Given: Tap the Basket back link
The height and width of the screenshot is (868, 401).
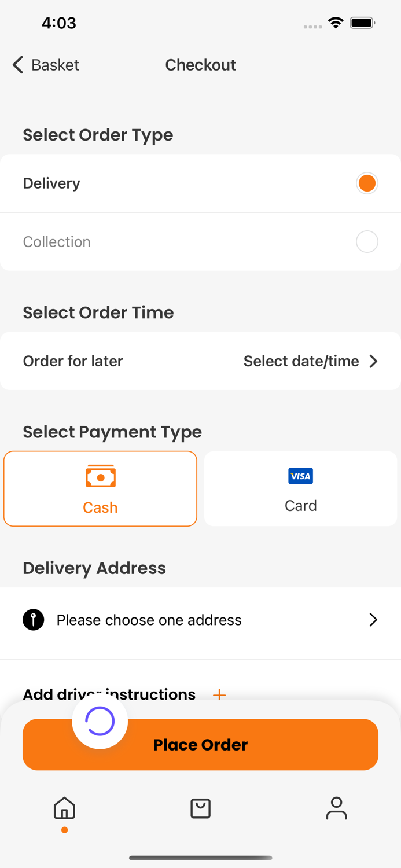Looking at the screenshot, I should point(55,65).
